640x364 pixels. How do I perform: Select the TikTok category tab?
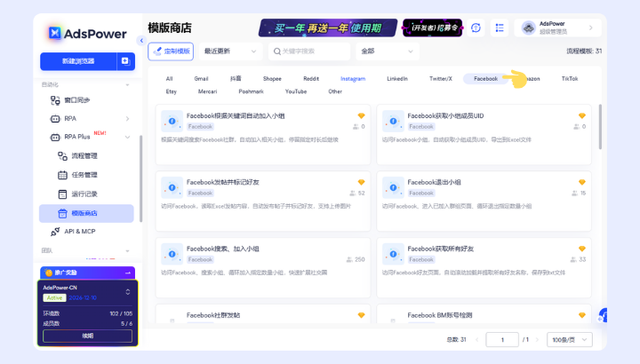(570, 79)
